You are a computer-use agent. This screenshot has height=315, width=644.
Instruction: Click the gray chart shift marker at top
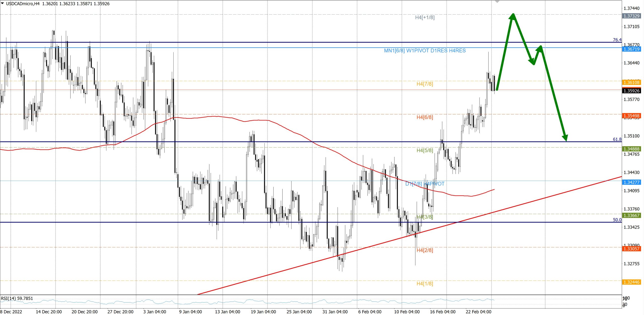[x=497, y=2]
